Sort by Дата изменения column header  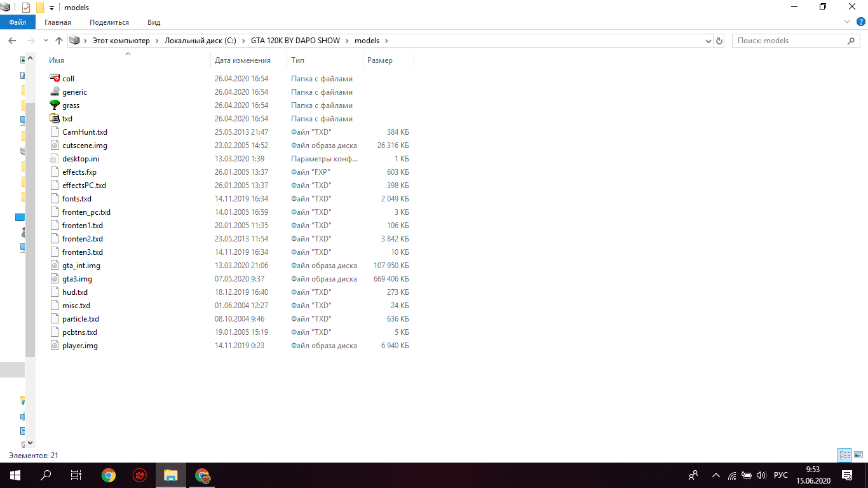tap(242, 60)
